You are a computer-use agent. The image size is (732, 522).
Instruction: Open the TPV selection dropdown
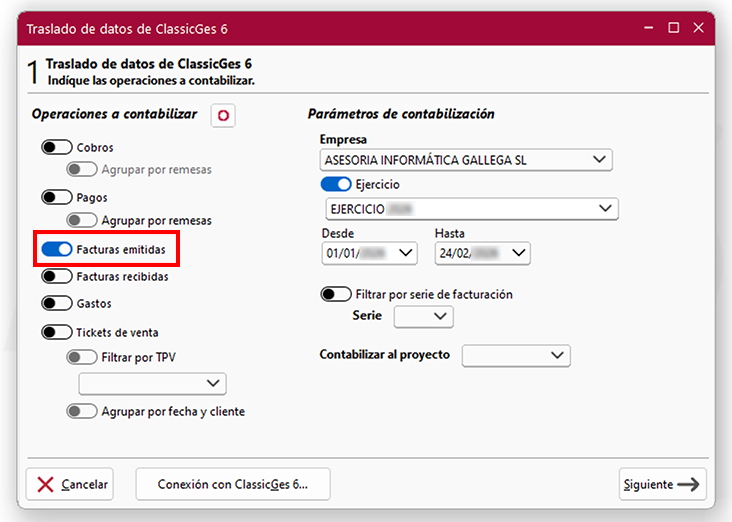point(153,384)
